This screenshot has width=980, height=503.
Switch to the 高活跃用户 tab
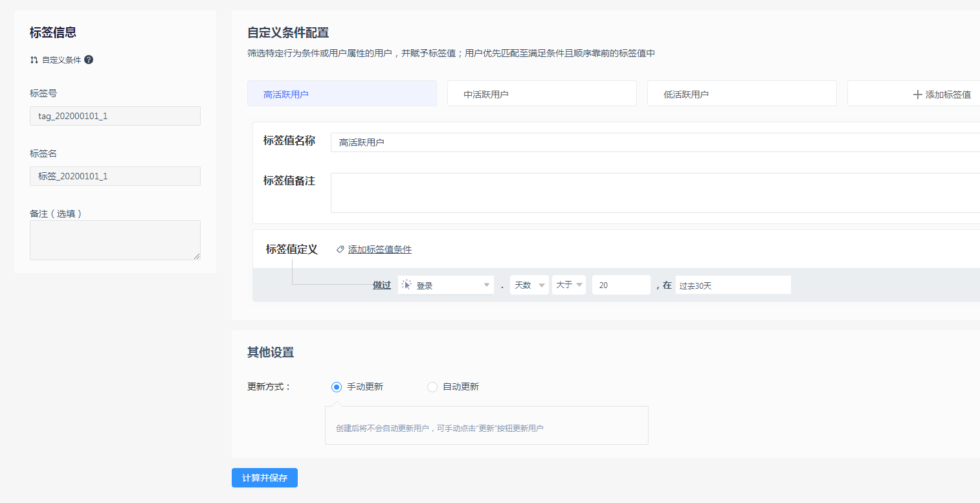[342, 94]
